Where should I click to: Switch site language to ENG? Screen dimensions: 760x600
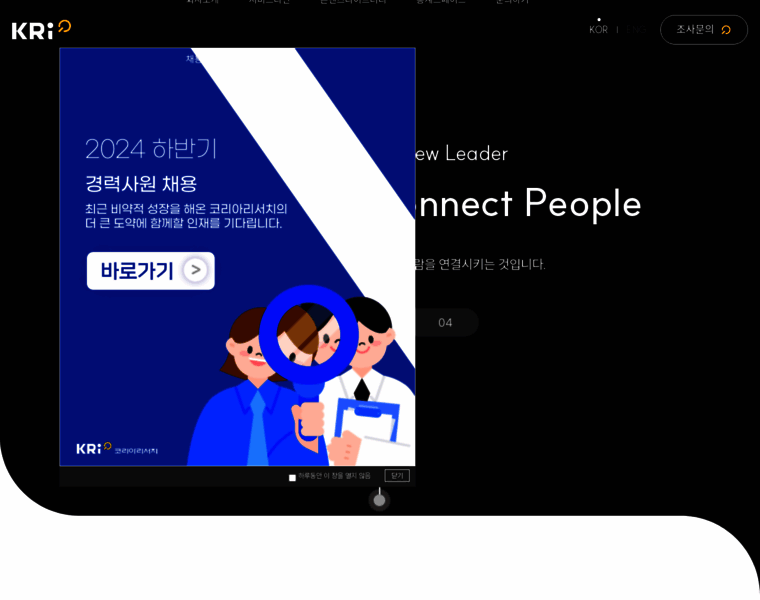(636, 30)
